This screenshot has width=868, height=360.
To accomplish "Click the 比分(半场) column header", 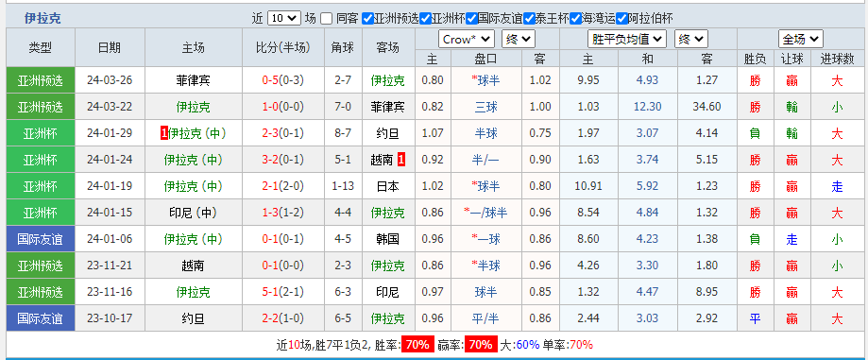I will click(x=282, y=47).
